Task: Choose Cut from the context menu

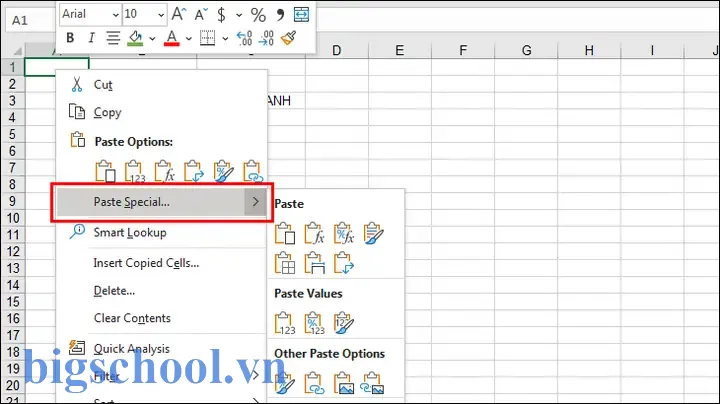Action: click(161, 85)
